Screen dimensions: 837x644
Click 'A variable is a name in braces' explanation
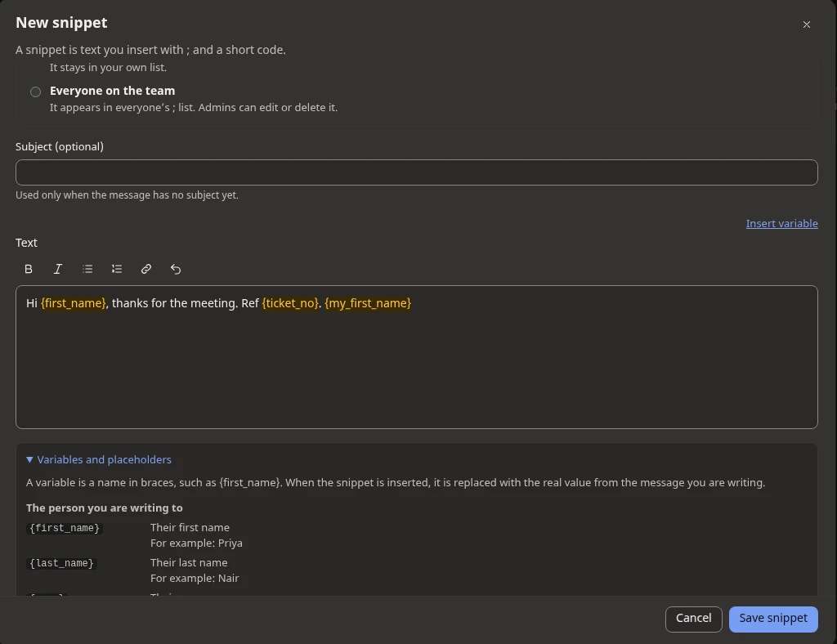[x=396, y=482]
